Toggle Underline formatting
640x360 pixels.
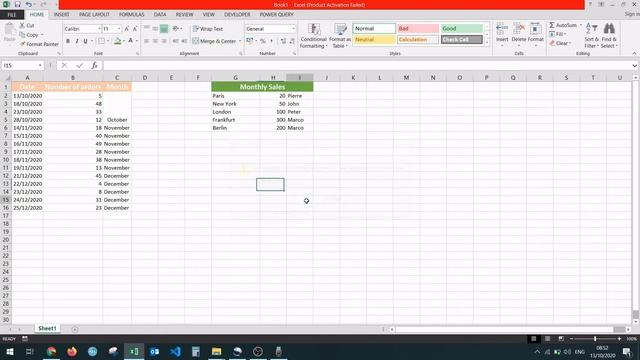click(85, 41)
